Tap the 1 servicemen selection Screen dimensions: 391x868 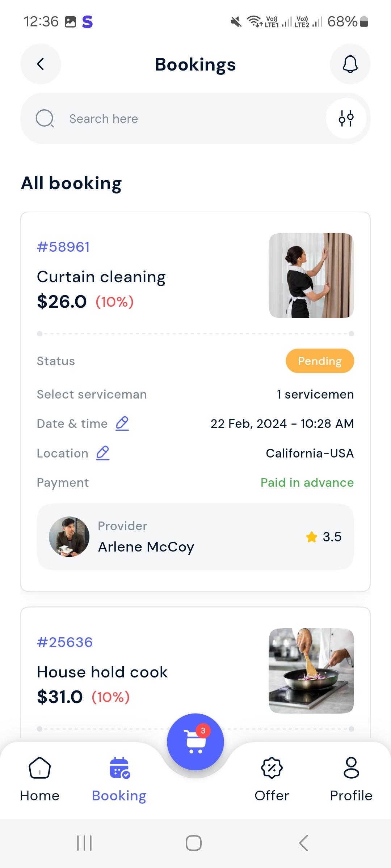pyautogui.click(x=315, y=394)
